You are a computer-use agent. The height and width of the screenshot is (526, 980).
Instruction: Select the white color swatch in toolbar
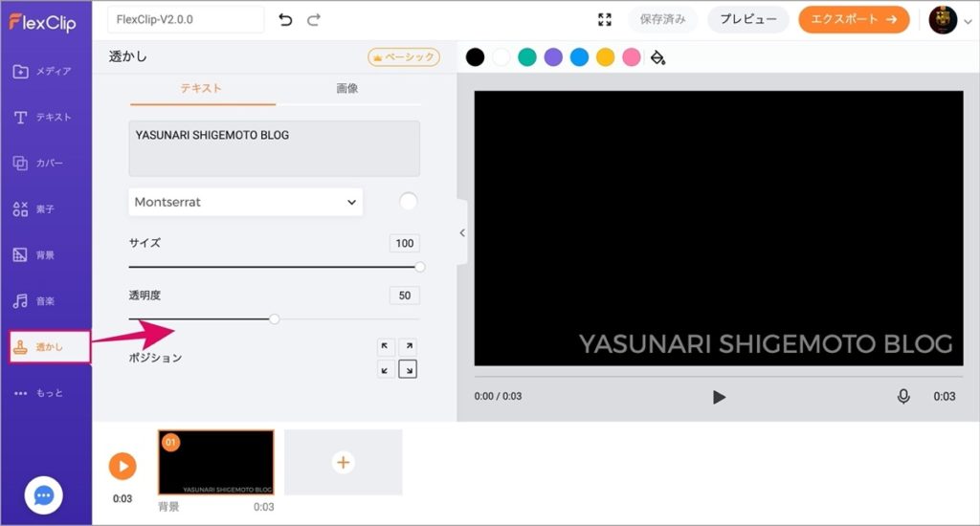pos(501,57)
